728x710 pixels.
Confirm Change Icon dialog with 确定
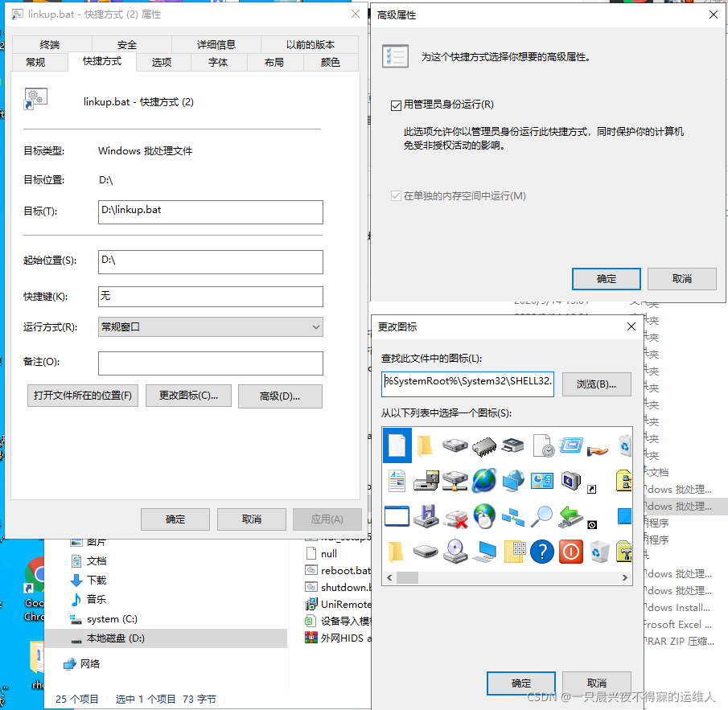coord(521,683)
